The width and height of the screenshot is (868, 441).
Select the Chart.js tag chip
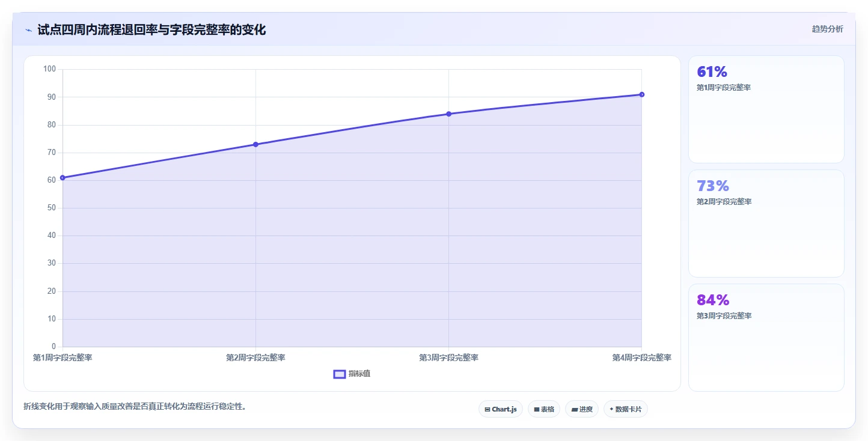[x=501, y=409]
